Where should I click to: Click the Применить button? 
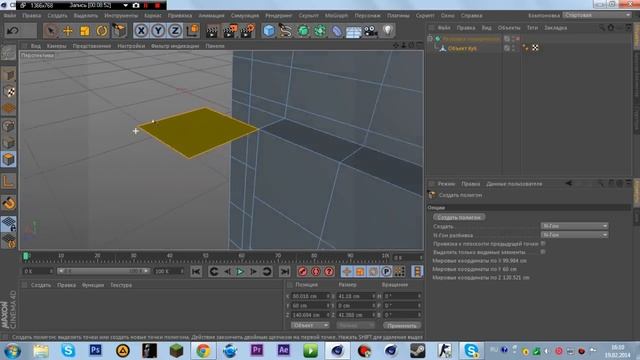pyautogui.click(x=402, y=325)
